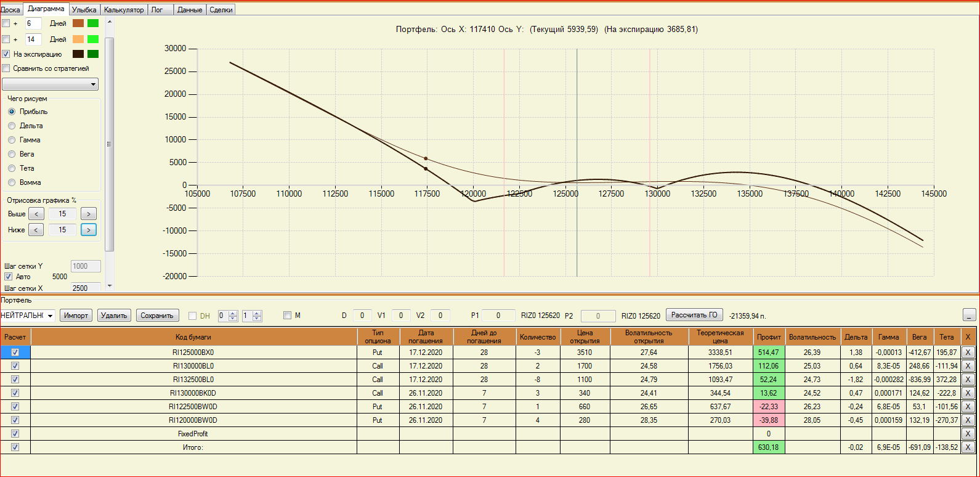Enable the +14 Дней curve checkbox
Image resolution: width=980 pixels, height=477 pixels.
6,39
